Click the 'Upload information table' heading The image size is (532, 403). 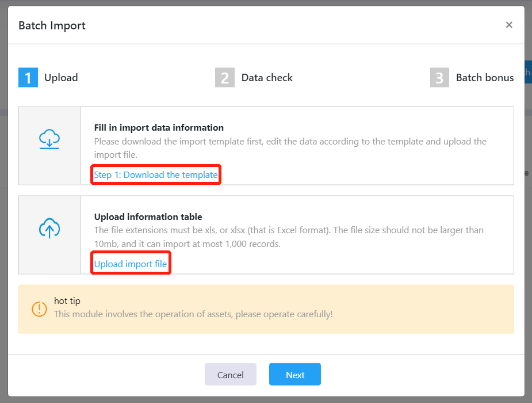tap(148, 216)
